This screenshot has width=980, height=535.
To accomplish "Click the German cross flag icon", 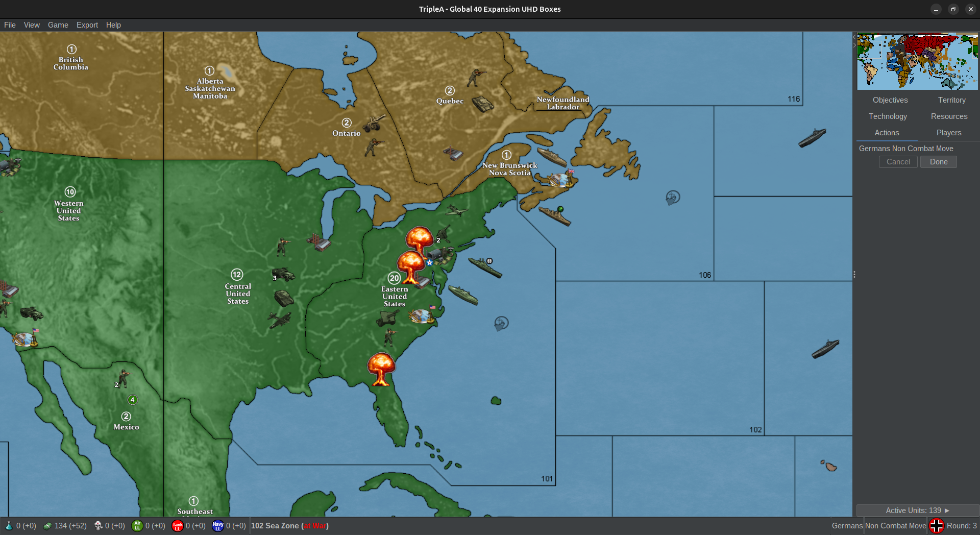I will pyautogui.click(x=936, y=526).
